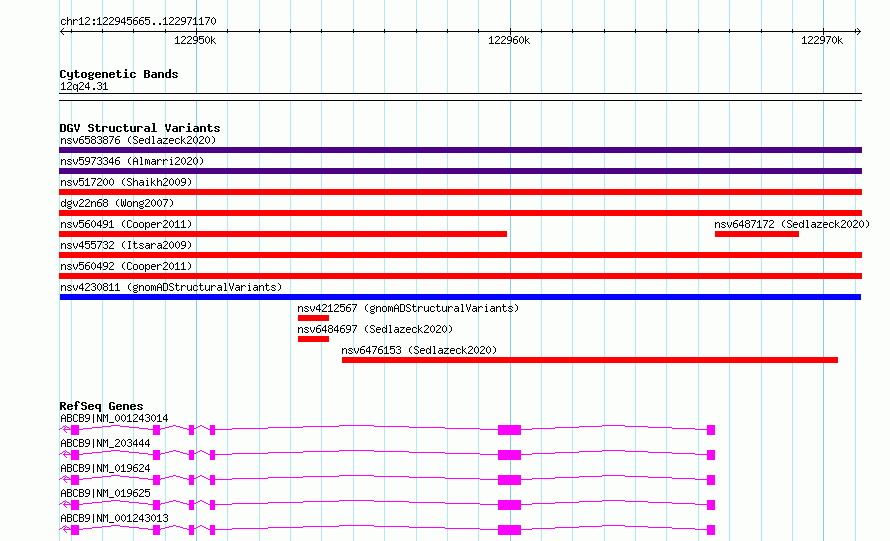The image size is (890, 541).
Task: Click wide exon box in NM_019624 transcript
Action: [x=509, y=480]
